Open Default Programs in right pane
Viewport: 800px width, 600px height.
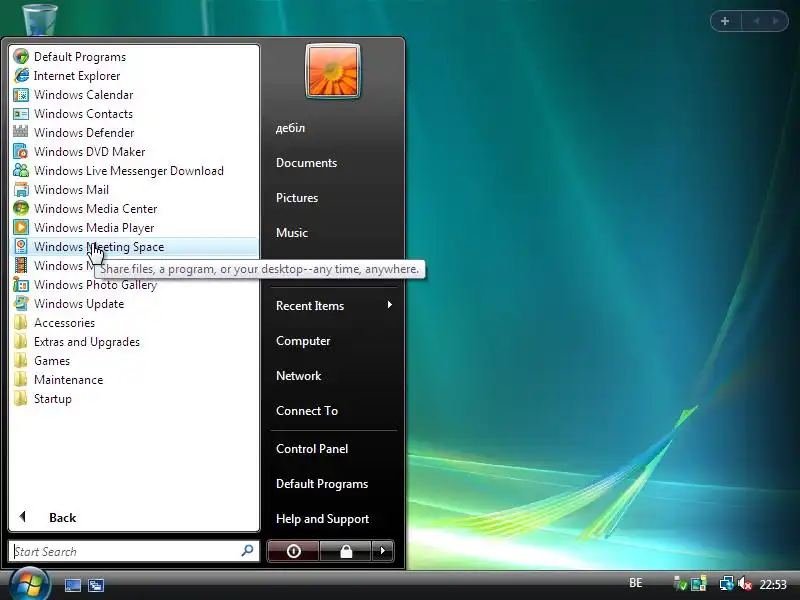tap(322, 484)
